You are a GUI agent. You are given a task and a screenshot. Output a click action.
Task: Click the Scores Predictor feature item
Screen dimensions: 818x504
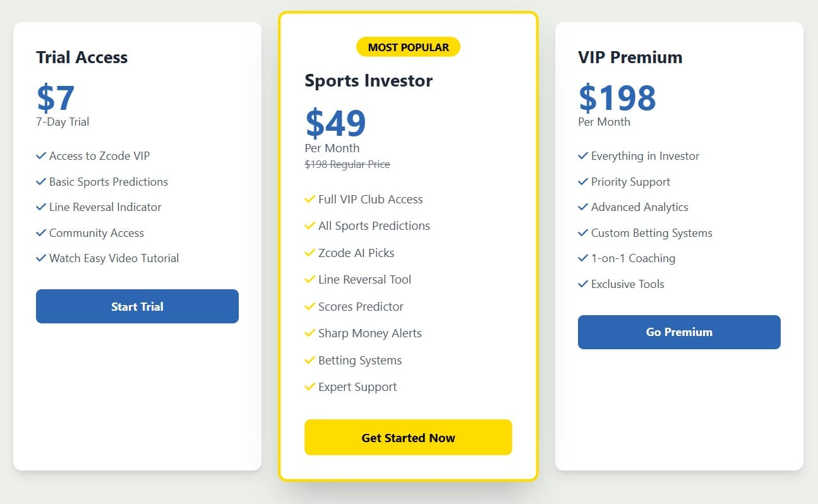tap(361, 307)
